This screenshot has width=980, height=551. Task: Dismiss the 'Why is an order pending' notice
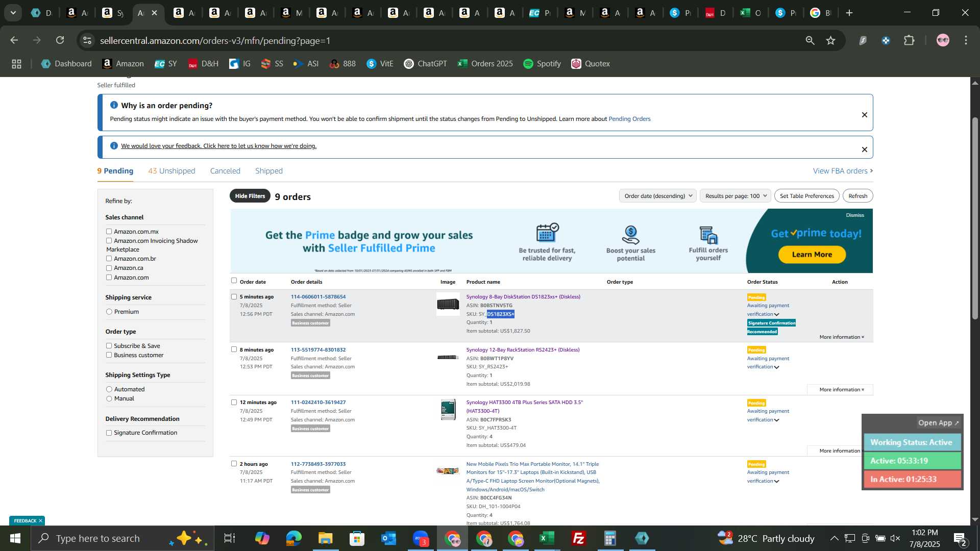coord(864,115)
